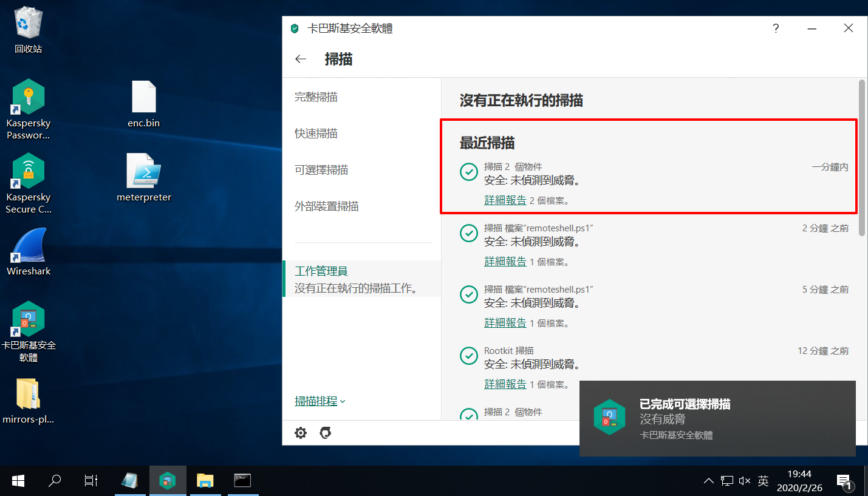
Task: Open Recycle Bin desktop icon
Action: tap(28, 30)
